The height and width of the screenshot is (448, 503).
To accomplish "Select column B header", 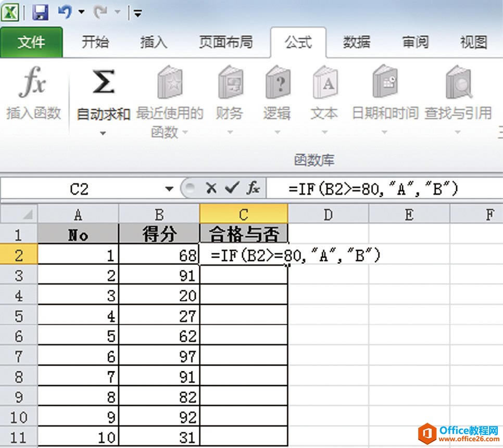I will (159, 214).
